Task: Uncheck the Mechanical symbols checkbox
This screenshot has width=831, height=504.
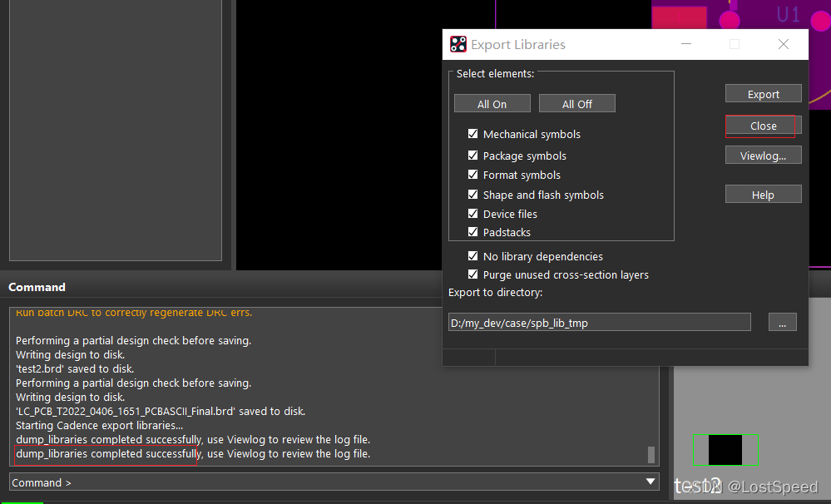Action: pos(473,134)
